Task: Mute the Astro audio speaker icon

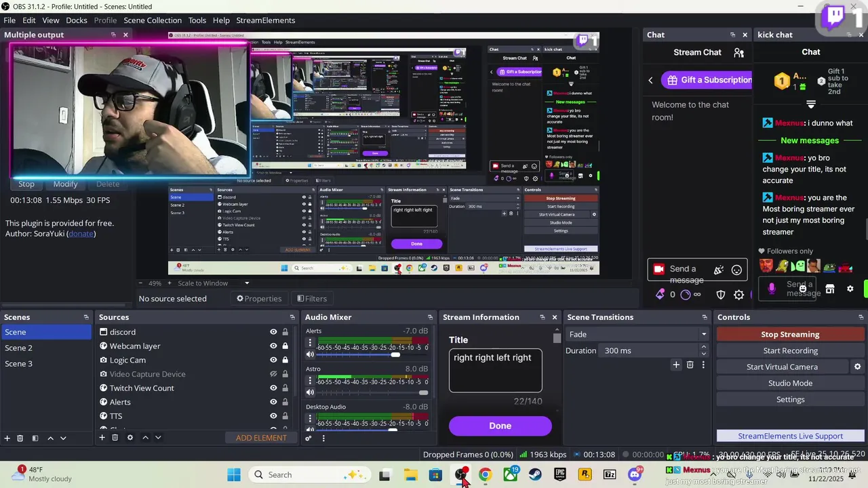Action: pyautogui.click(x=310, y=392)
